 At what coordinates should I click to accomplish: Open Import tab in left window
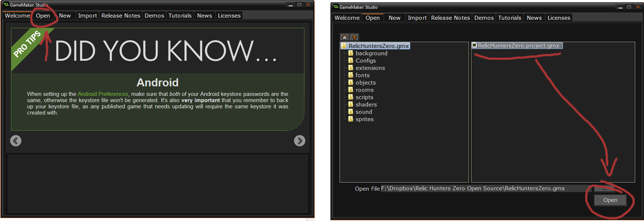88,15
